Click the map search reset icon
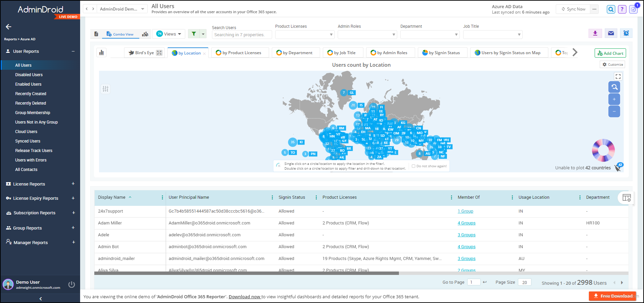 [x=614, y=87]
